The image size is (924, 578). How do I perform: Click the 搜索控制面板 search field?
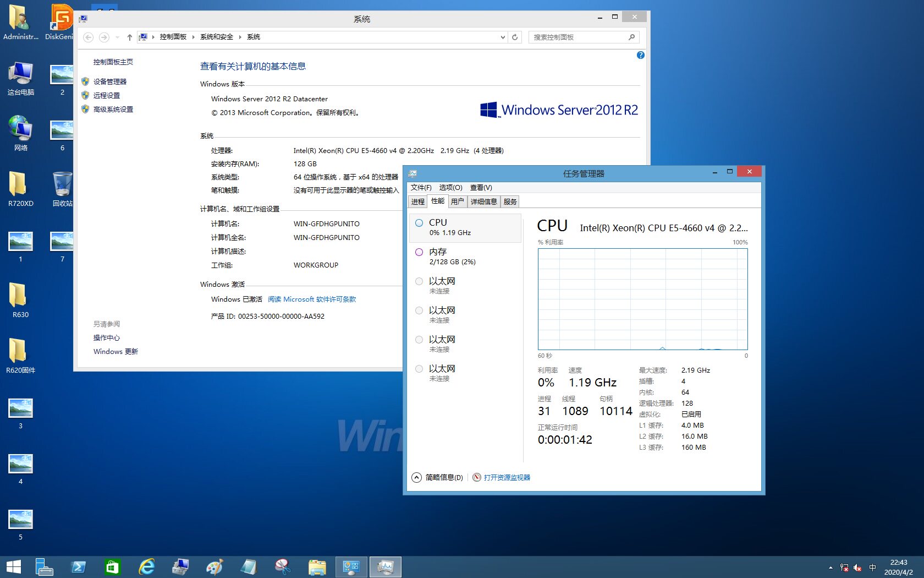(x=584, y=37)
